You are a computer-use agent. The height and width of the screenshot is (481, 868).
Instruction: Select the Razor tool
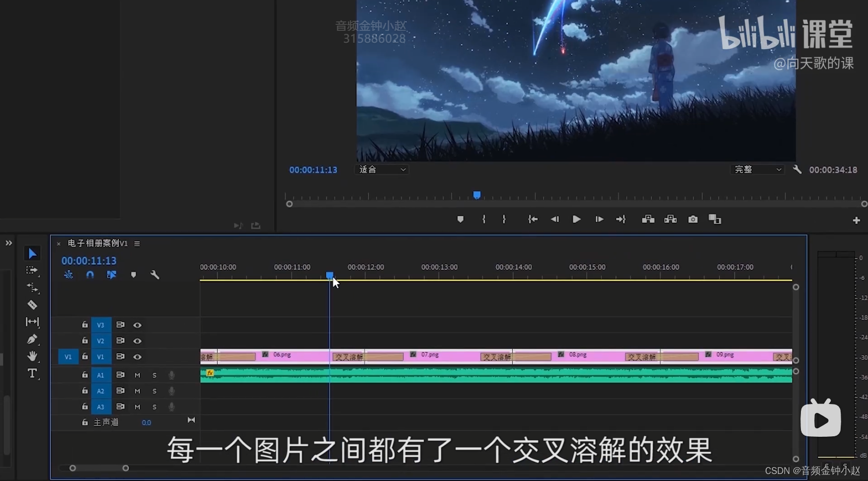click(32, 305)
